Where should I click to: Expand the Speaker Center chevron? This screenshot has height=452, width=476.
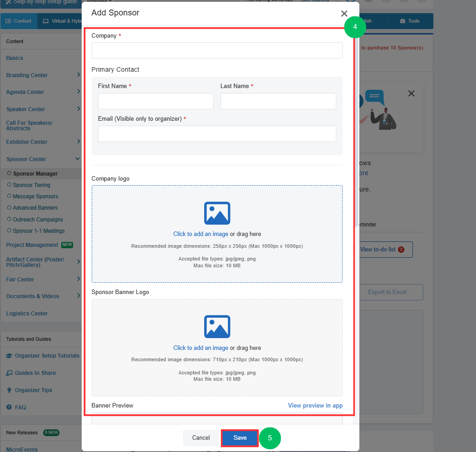click(x=79, y=108)
